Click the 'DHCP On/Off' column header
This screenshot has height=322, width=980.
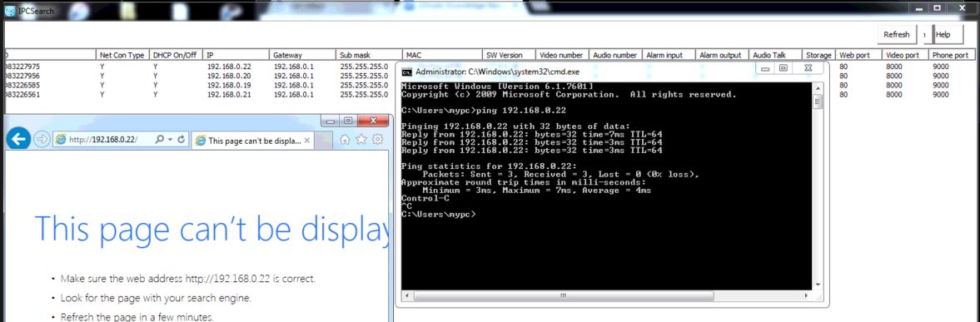tap(177, 55)
